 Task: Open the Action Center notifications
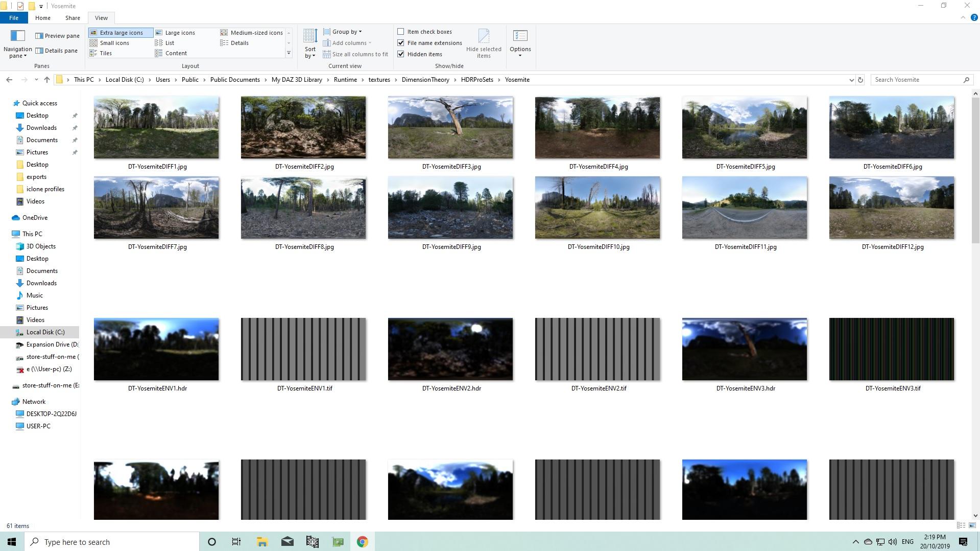click(963, 542)
